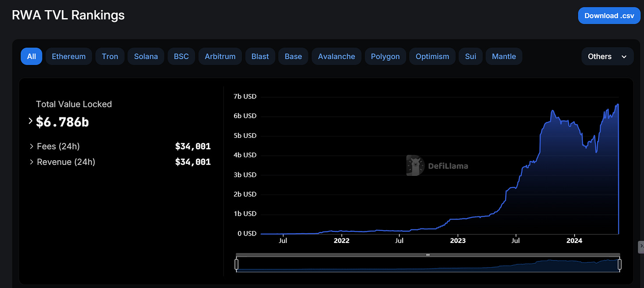Viewport: 644px width, 288px height.
Task: Filter rankings by Ethereum
Action: click(x=69, y=57)
